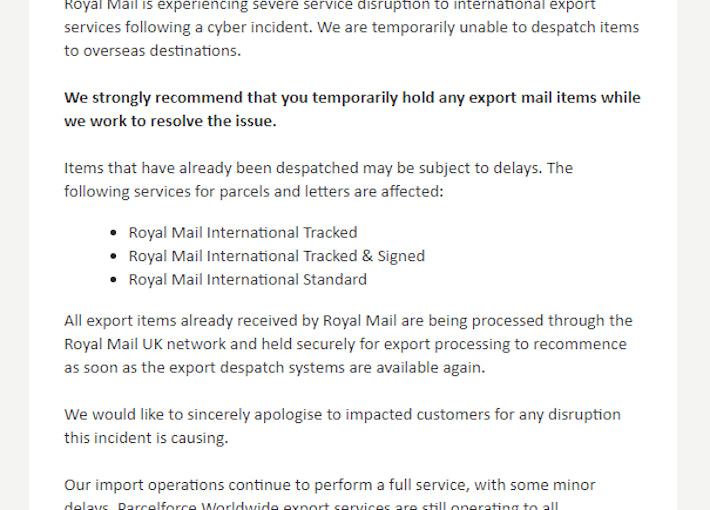Click the 'We would like to sincerely apologise' sentence

coord(205,415)
